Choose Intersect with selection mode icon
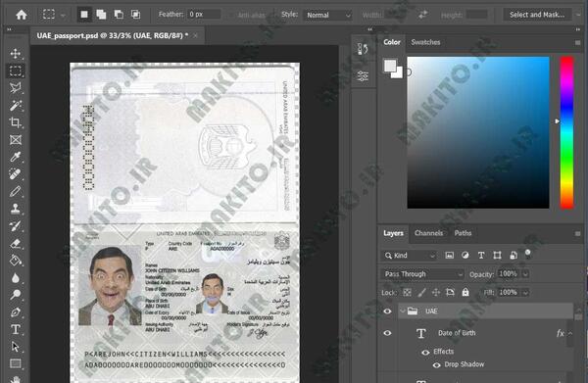This screenshot has width=588, height=383. tap(136, 15)
